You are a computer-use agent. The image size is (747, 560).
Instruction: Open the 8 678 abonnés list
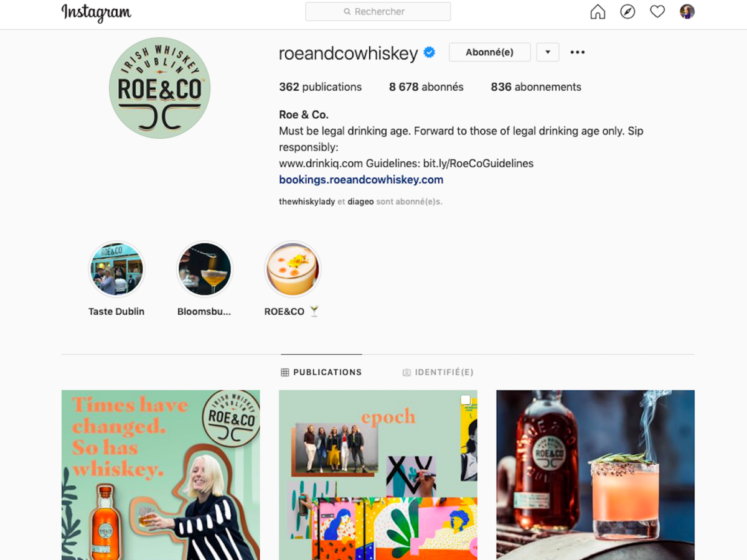pos(426,87)
